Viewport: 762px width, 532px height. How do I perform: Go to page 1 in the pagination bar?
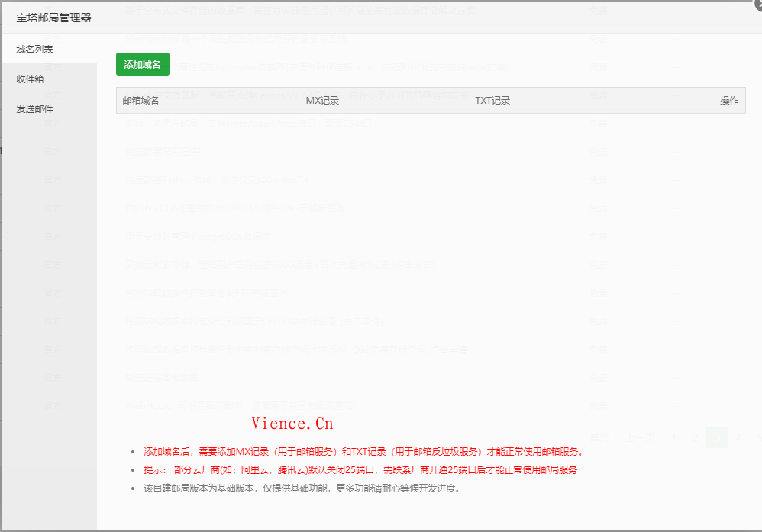[674, 437]
